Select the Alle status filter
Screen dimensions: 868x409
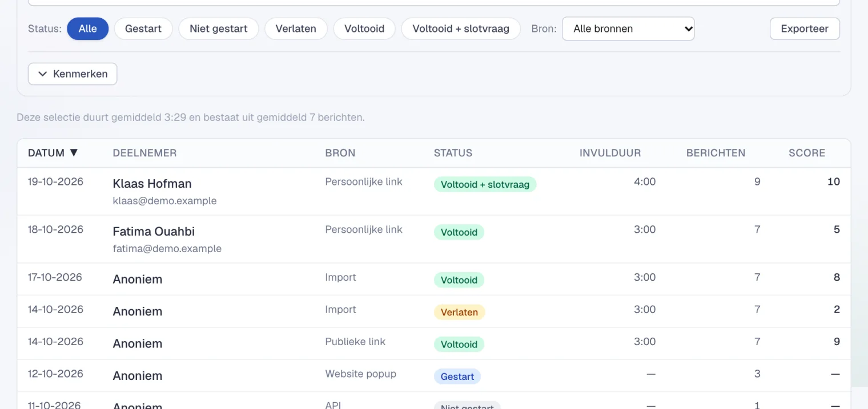(87, 29)
